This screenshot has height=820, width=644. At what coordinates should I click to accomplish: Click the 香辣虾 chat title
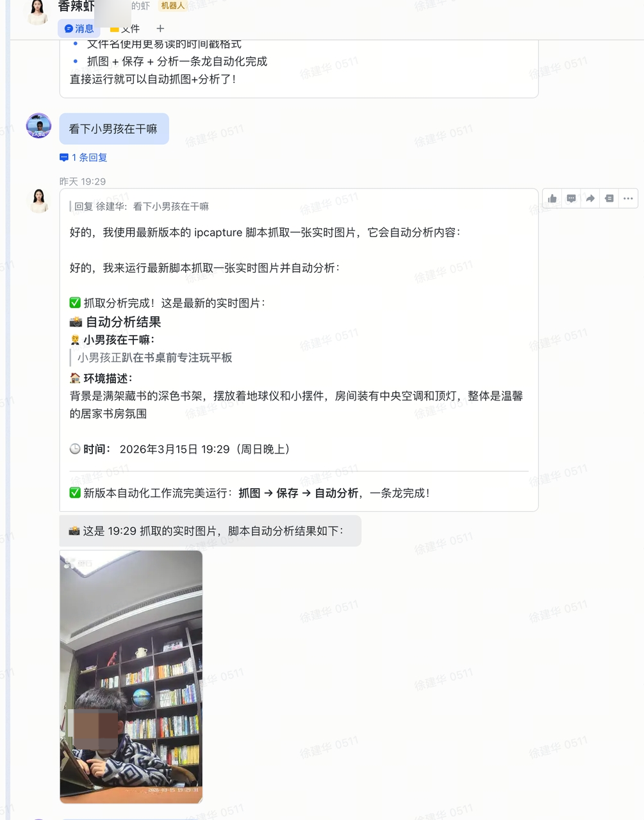76,6
